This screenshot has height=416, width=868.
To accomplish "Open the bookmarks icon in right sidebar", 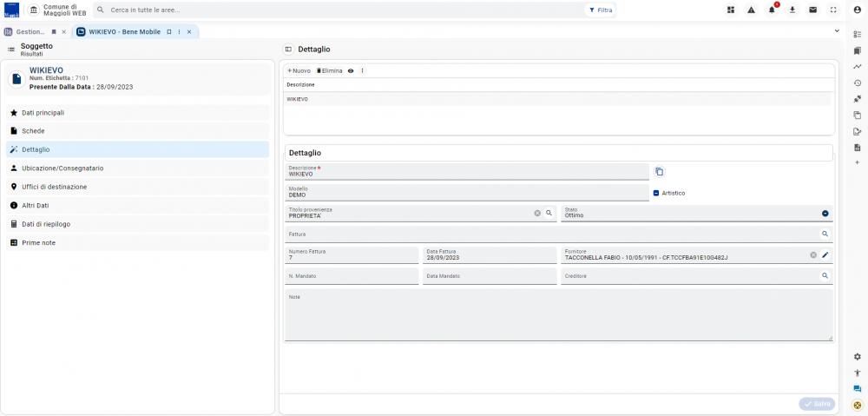I will pyautogui.click(x=858, y=50).
